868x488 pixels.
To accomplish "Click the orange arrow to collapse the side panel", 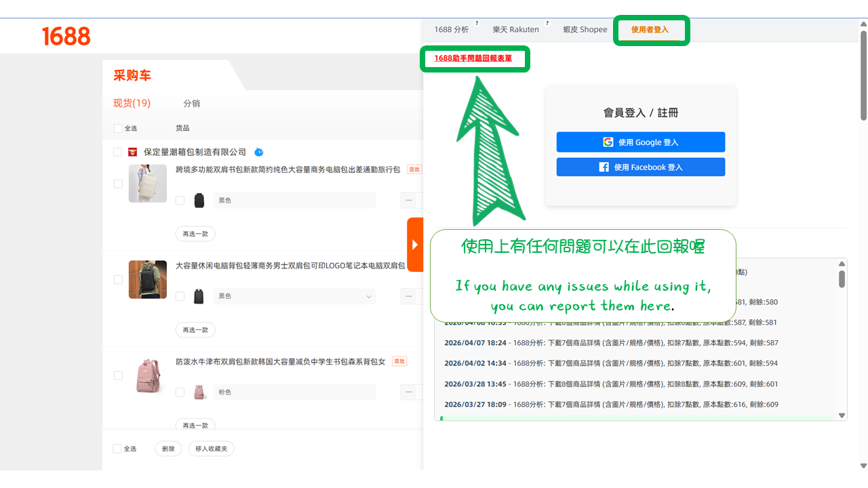I will click(415, 245).
